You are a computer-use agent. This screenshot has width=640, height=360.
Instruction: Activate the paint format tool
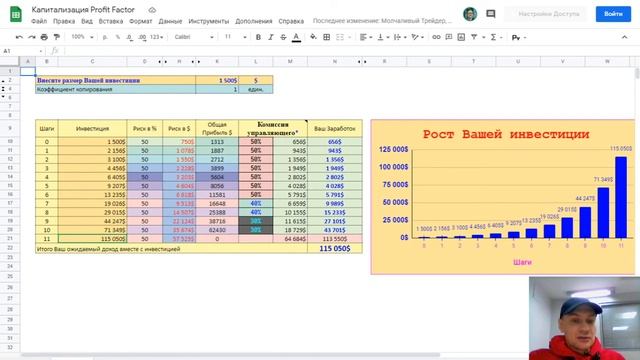(57, 37)
